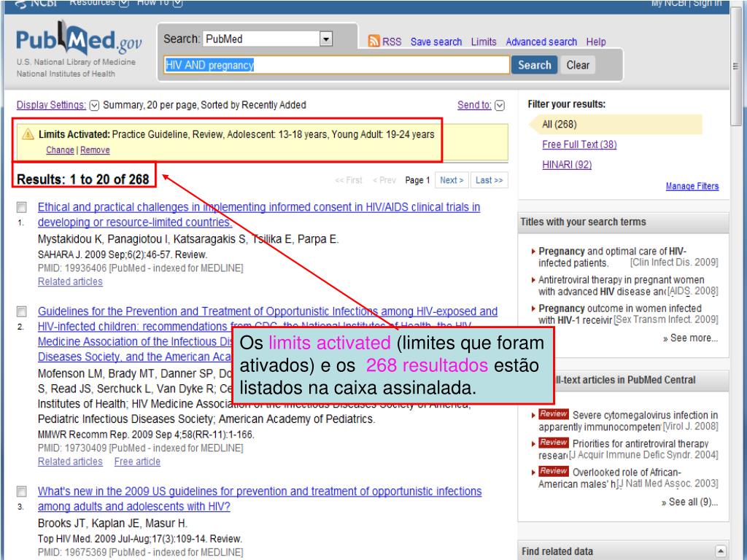
Task: Click Remove to clear activated limits
Action: [x=95, y=150]
